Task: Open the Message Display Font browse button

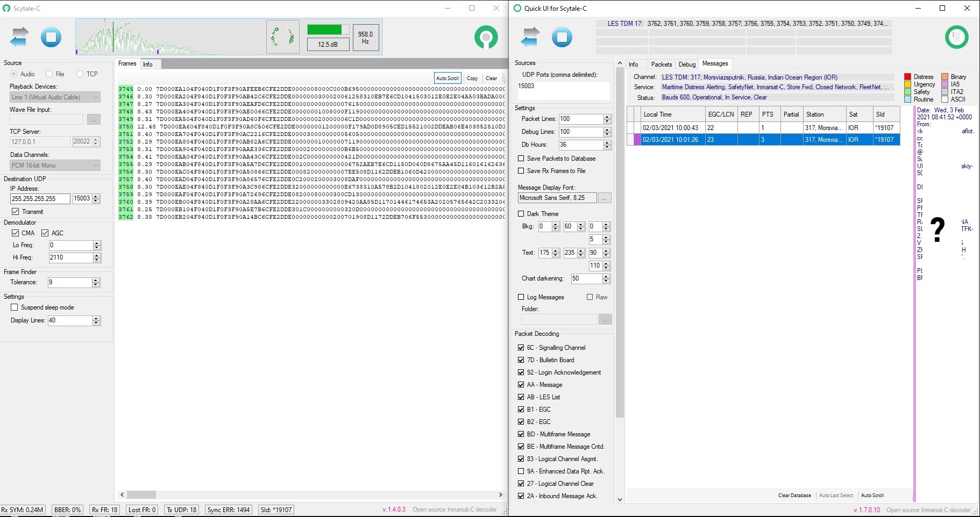Action: (x=605, y=198)
